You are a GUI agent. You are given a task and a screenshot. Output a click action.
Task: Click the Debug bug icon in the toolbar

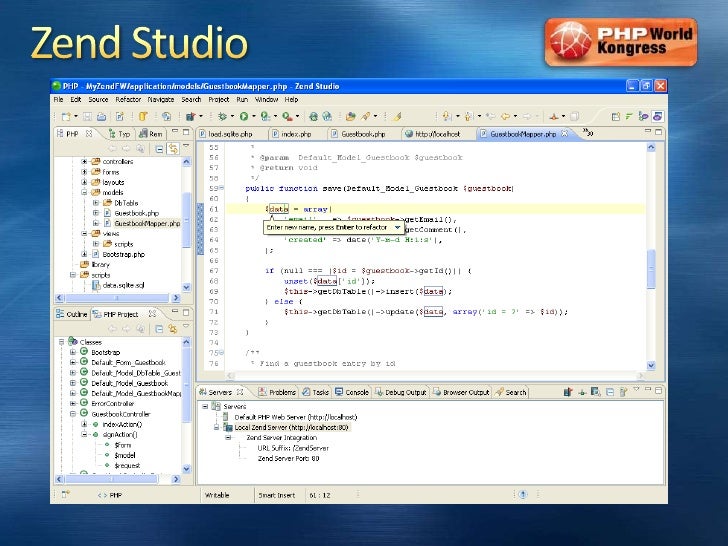[x=222, y=116]
